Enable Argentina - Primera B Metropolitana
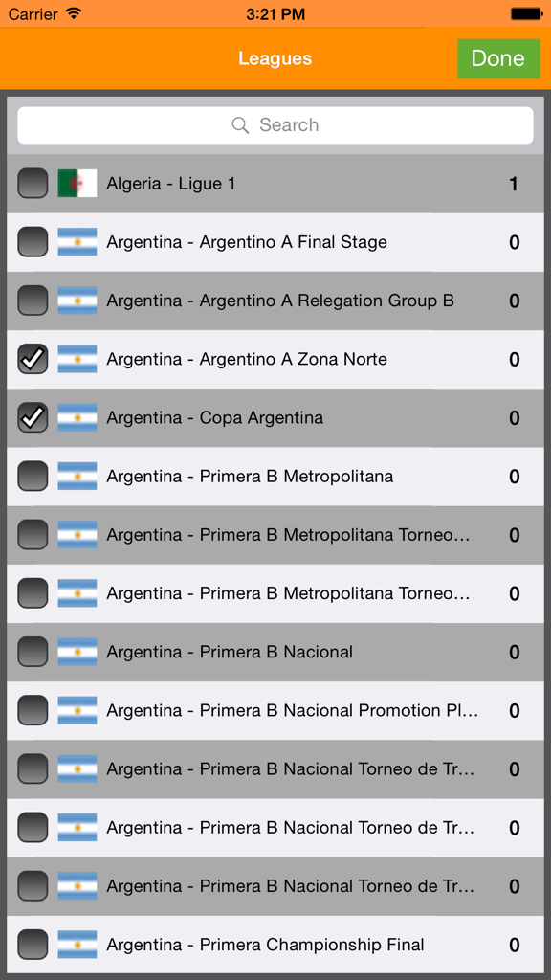This screenshot has height=980, width=551. click(x=33, y=476)
